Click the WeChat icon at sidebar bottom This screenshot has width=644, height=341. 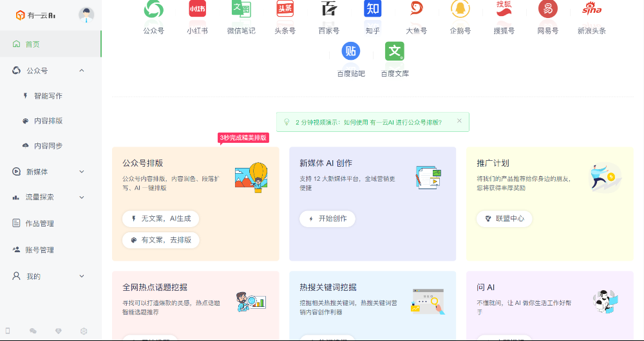(x=33, y=331)
